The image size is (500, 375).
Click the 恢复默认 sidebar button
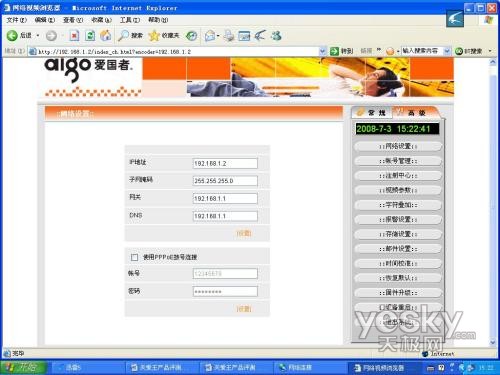click(398, 278)
